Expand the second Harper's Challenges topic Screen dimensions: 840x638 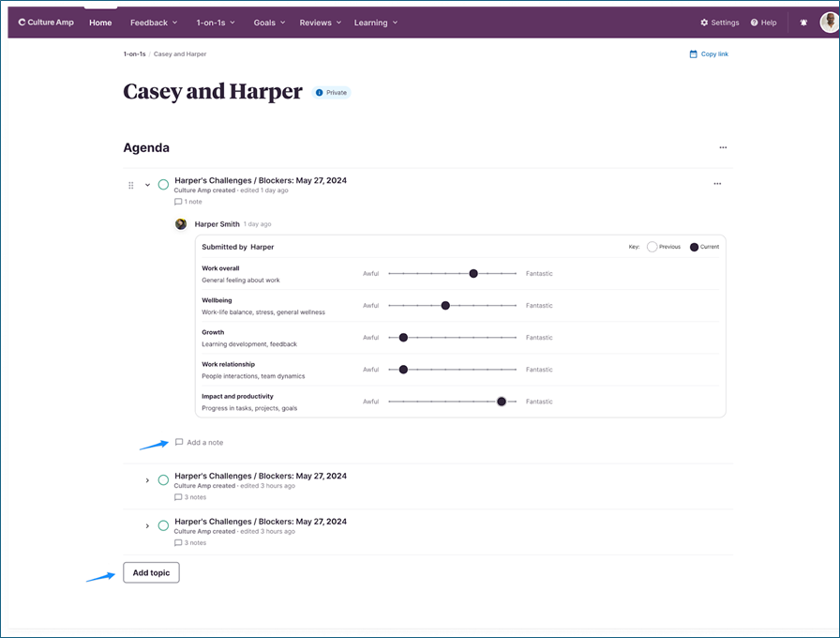[147, 480]
